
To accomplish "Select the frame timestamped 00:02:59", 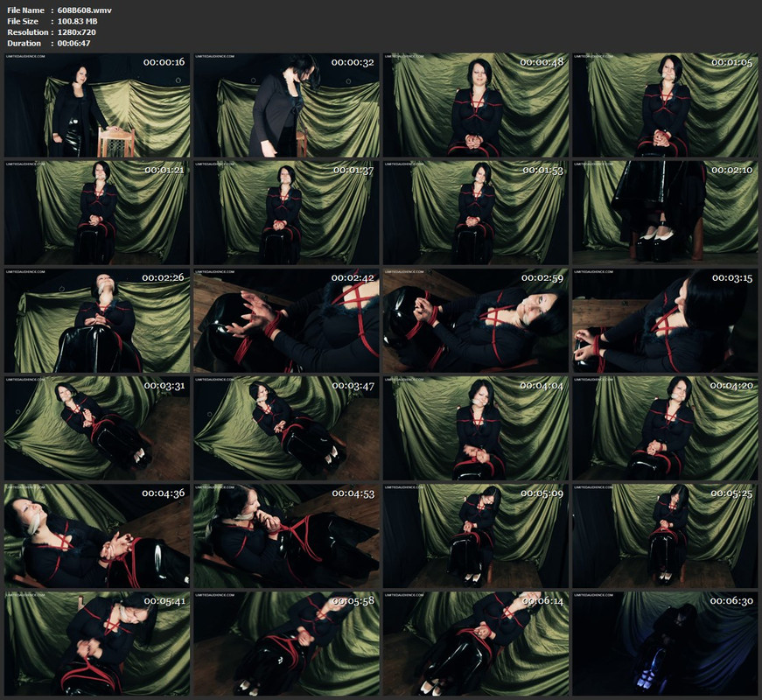I will click(x=476, y=321).
